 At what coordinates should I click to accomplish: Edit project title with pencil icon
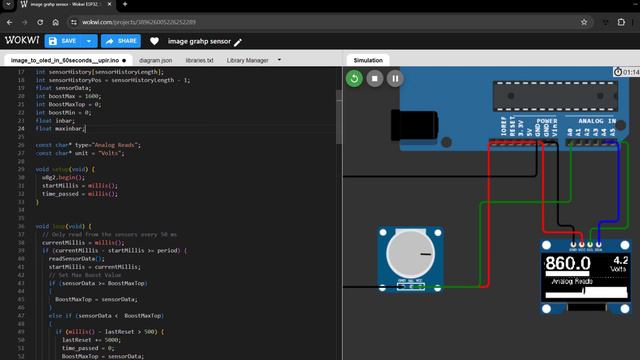(x=238, y=42)
